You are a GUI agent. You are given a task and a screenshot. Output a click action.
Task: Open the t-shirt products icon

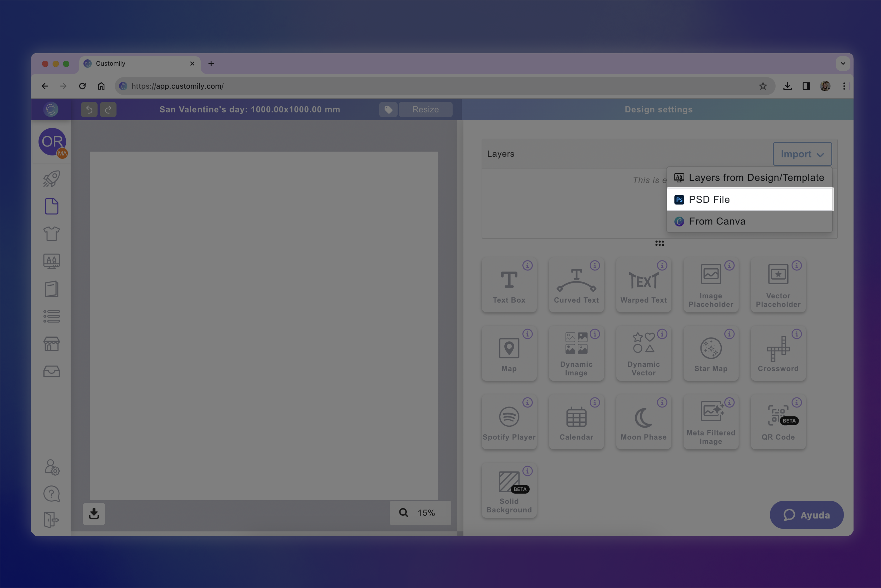point(51,234)
